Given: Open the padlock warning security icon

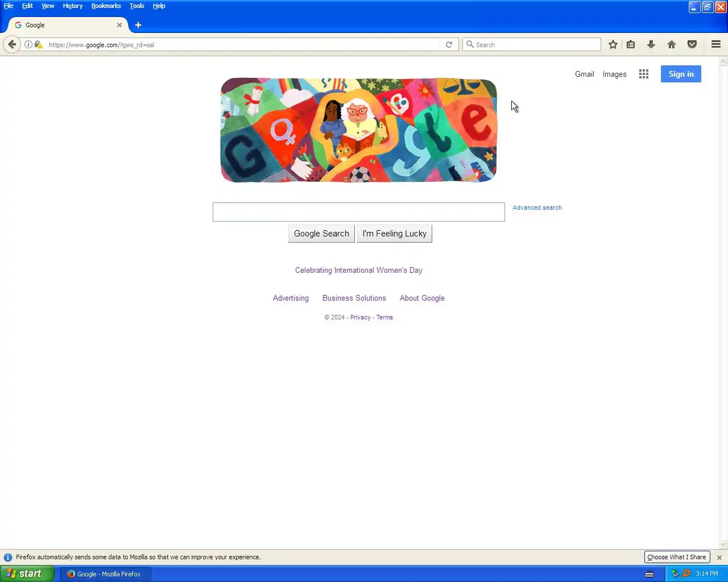Looking at the screenshot, I should click(x=38, y=44).
